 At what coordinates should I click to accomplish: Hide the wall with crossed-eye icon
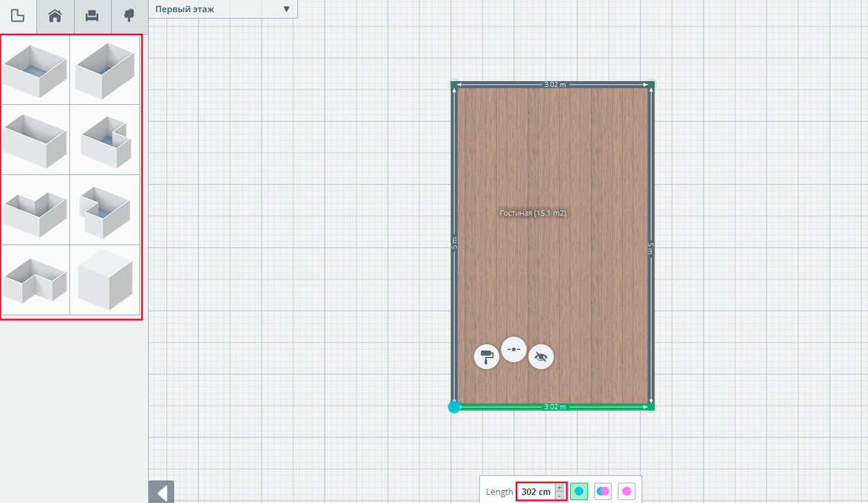[541, 357]
